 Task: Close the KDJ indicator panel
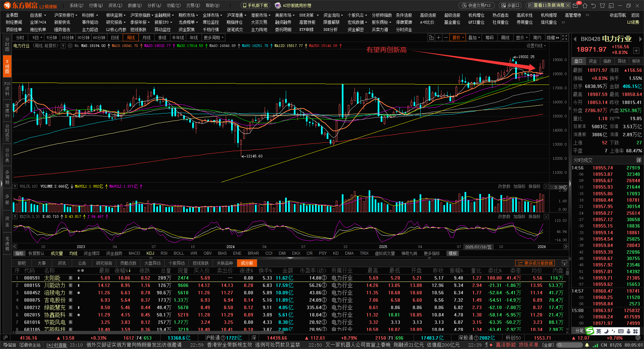(546, 217)
